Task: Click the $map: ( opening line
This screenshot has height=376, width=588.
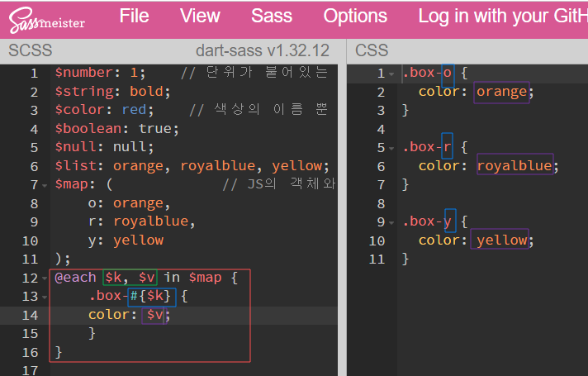Action: click(x=83, y=184)
